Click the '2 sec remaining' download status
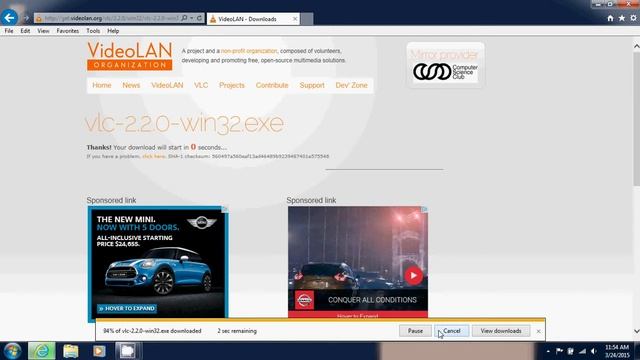The height and width of the screenshot is (360, 640). (x=237, y=331)
